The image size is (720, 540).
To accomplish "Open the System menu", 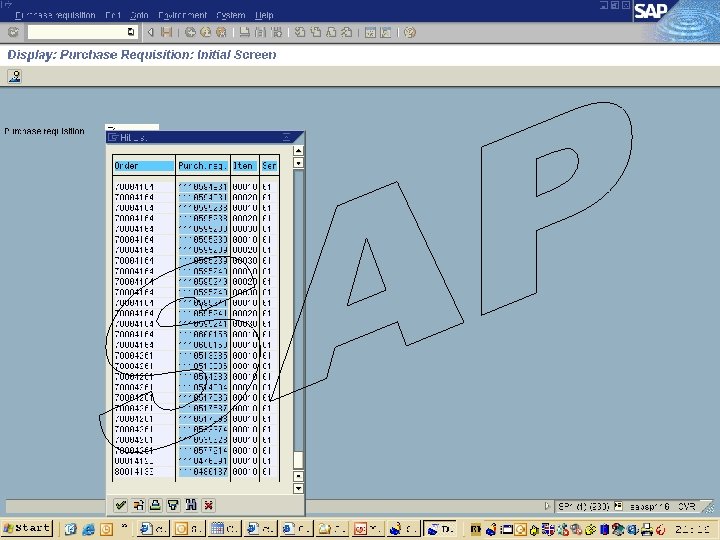I will [x=231, y=15].
